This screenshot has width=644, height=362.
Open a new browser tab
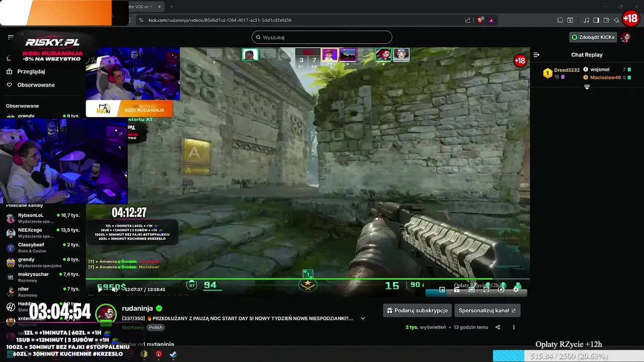tap(172, 7)
